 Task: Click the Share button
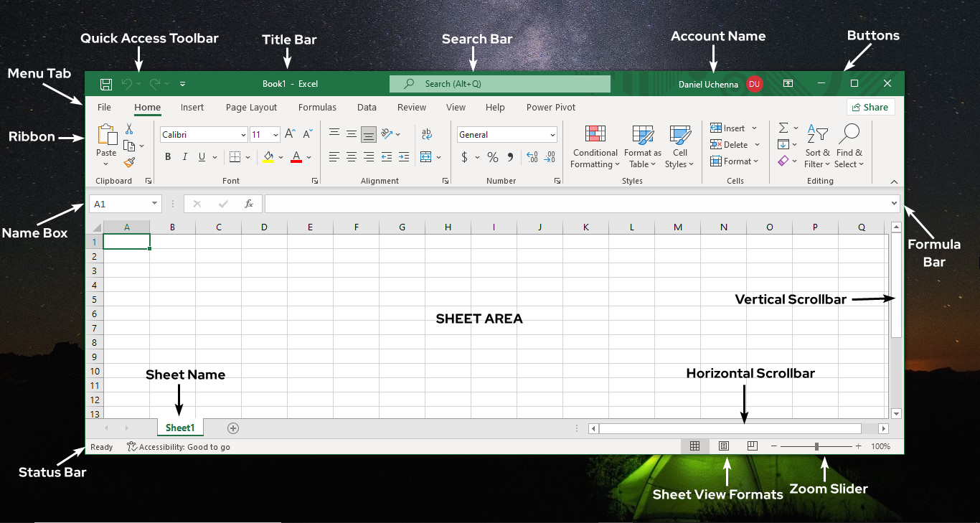pyautogui.click(x=870, y=106)
